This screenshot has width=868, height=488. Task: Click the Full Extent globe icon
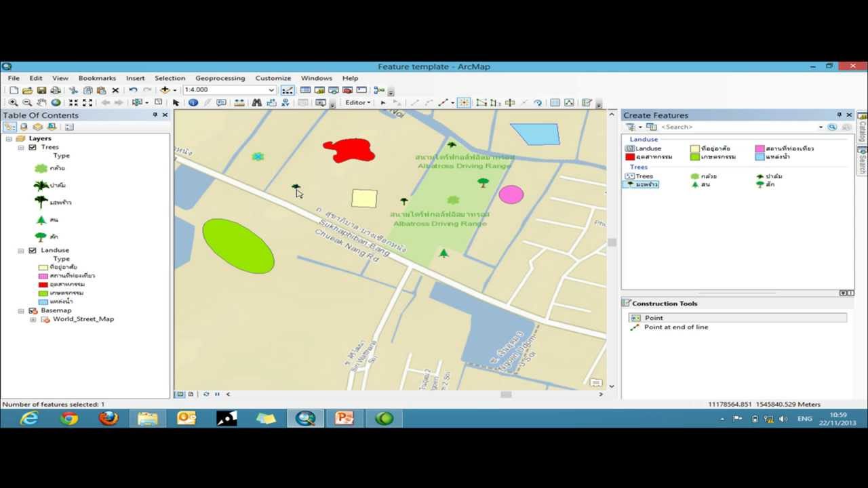56,102
